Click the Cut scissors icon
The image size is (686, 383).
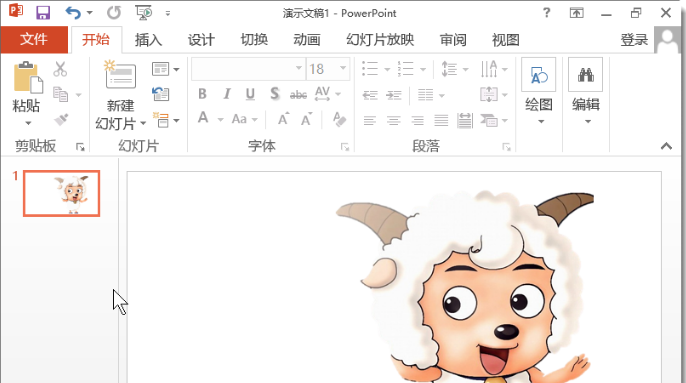60,69
